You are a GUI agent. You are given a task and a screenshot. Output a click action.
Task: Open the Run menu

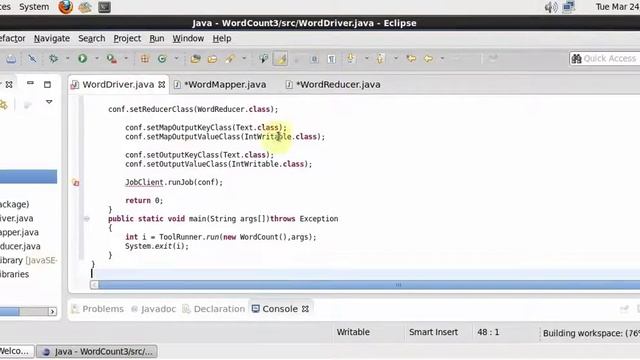click(157, 38)
